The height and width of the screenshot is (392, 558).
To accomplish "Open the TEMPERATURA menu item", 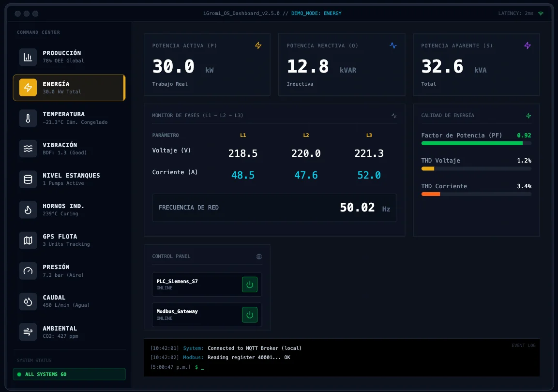I will click(69, 118).
